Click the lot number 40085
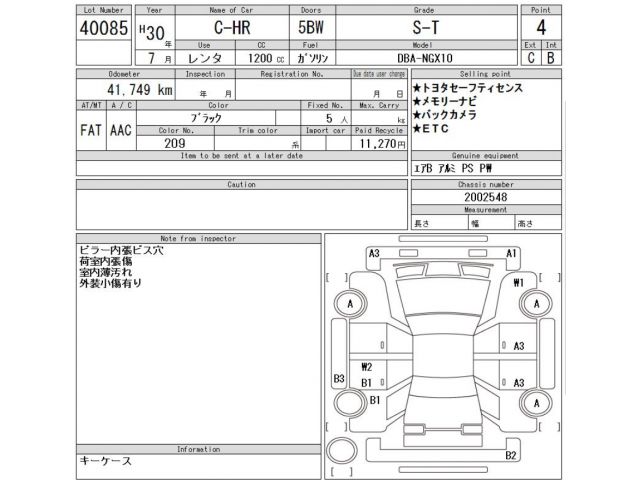Image resolution: width=640 pixels, height=480 pixels. click(x=104, y=28)
